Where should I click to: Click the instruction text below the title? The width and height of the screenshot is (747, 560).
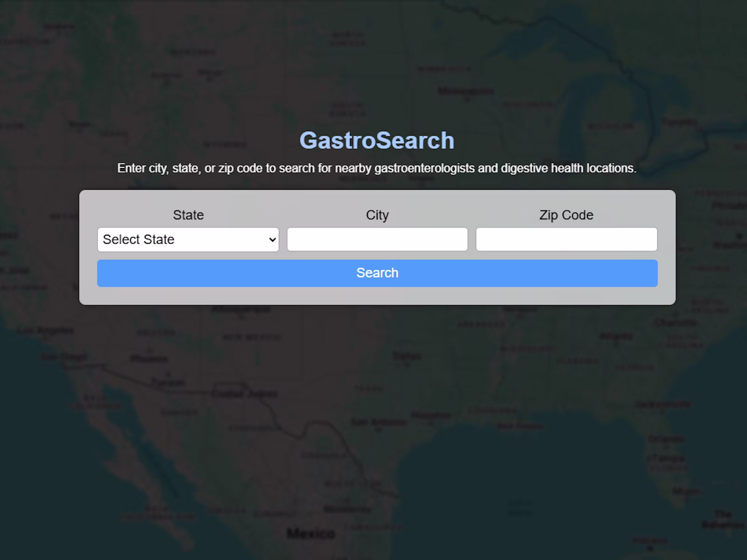pyautogui.click(x=377, y=168)
